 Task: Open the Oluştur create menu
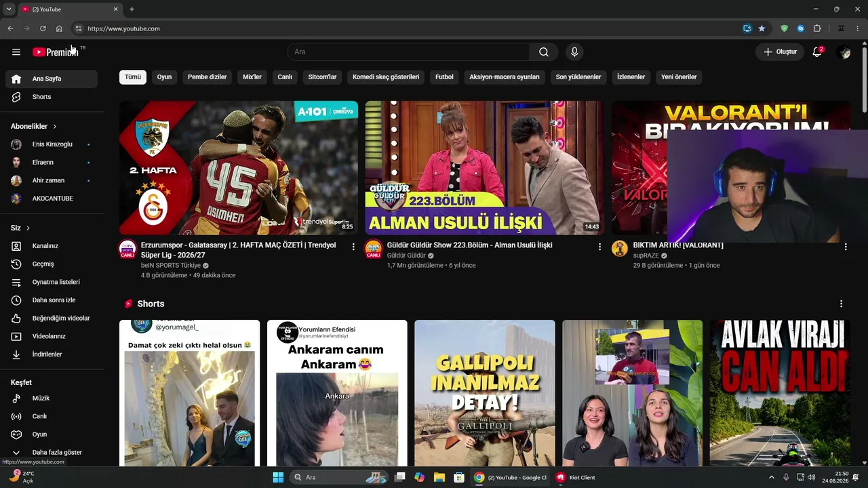(780, 52)
